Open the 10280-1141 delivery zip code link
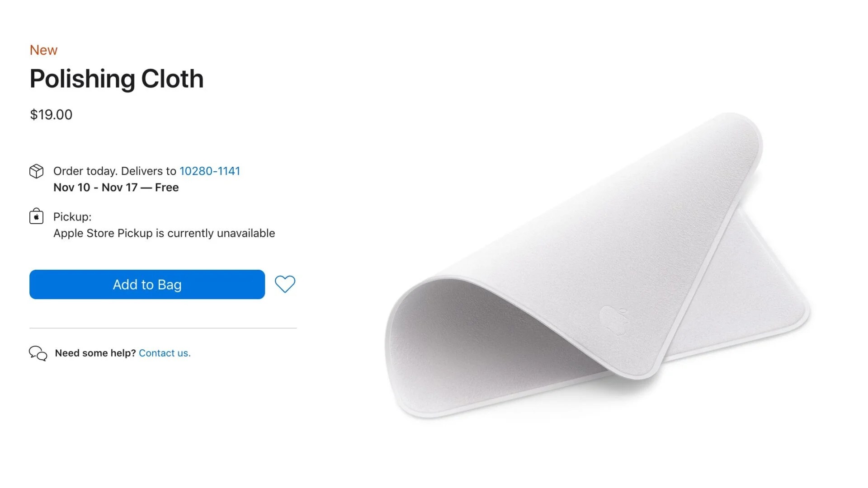The height and width of the screenshot is (488, 868). point(210,171)
